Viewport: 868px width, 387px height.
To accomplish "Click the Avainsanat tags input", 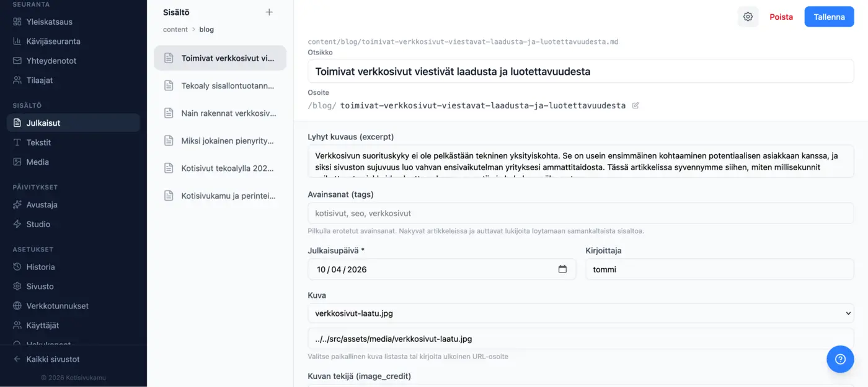I will [580, 213].
